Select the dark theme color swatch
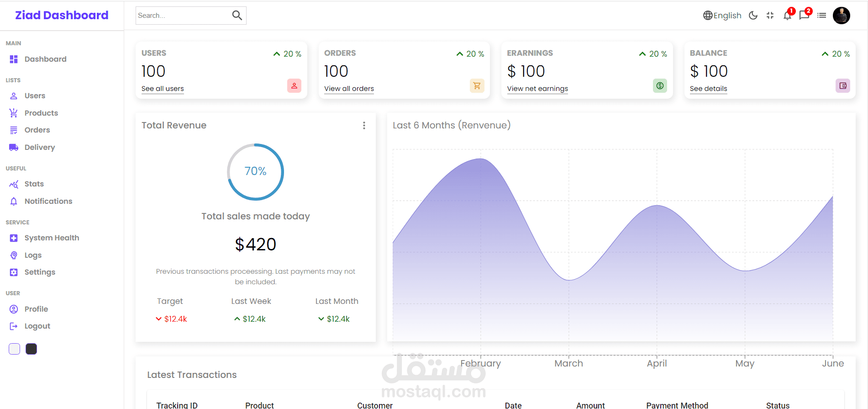The height and width of the screenshot is (409, 868). pyautogui.click(x=31, y=349)
